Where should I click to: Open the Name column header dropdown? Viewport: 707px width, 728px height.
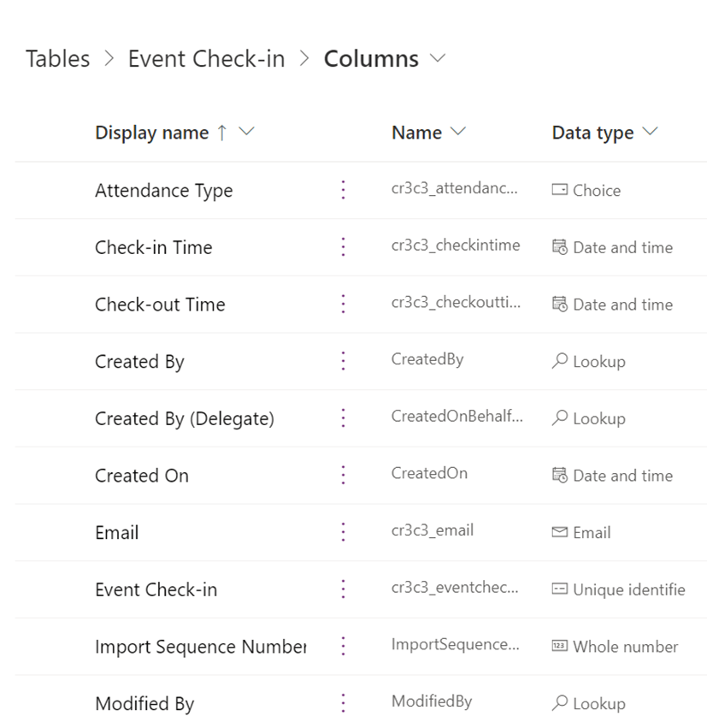[x=458, y=133]
